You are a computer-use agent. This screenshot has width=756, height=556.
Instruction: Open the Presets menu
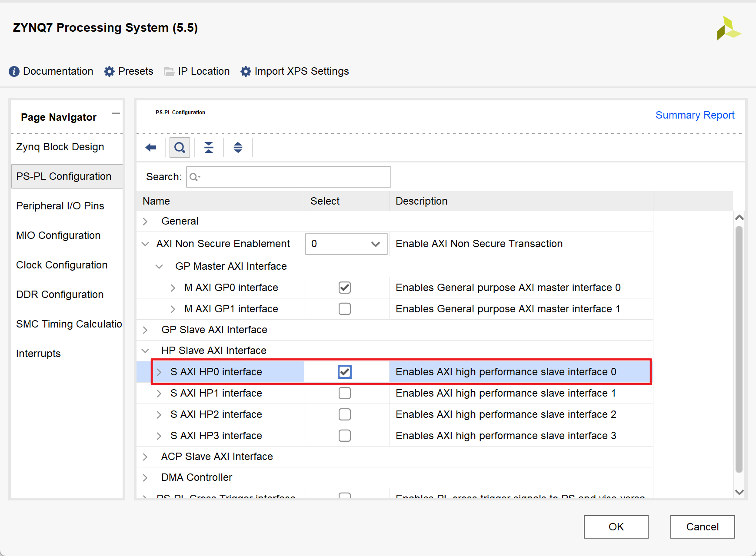(x=136, y=71)
